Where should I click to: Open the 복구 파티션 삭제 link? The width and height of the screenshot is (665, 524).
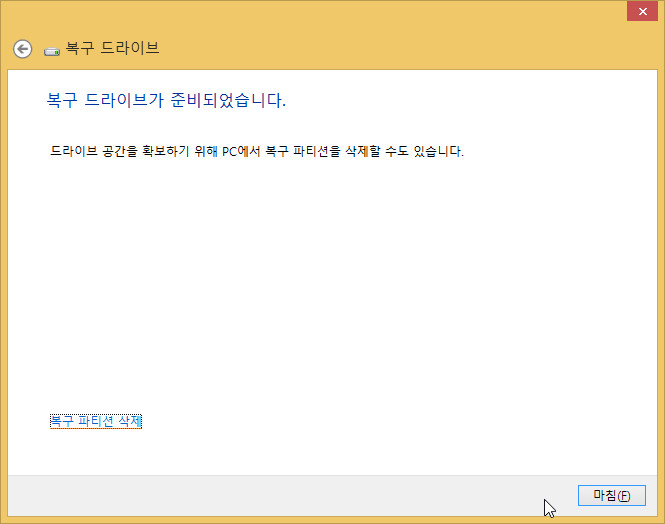(x=96, y=421)
